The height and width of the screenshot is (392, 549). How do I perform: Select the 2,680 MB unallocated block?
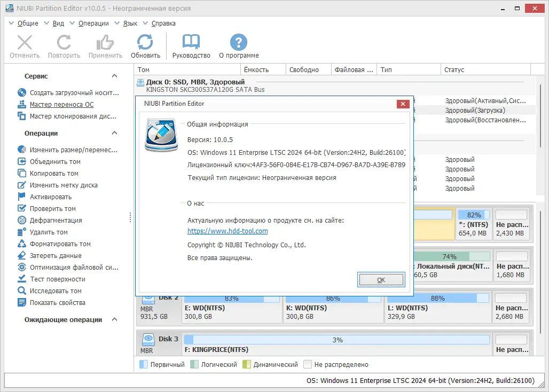(512, 308)
